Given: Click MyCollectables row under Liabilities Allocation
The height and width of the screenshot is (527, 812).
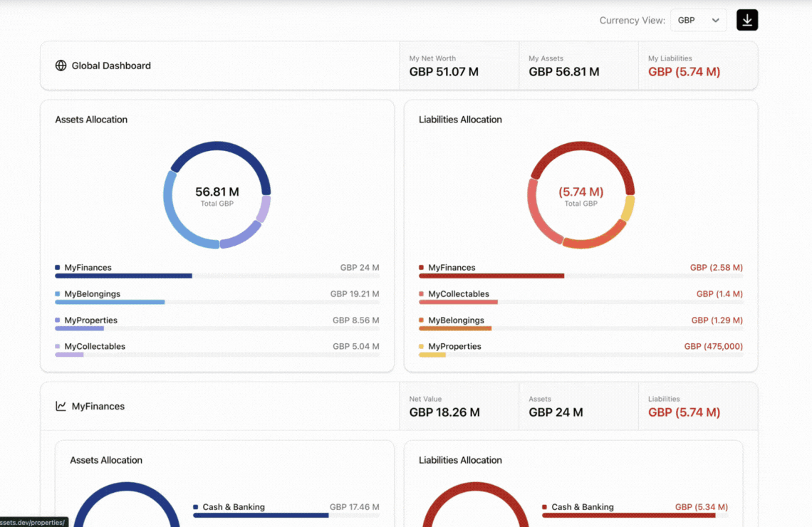Looking at the screenshot, I should coord(581,297).
